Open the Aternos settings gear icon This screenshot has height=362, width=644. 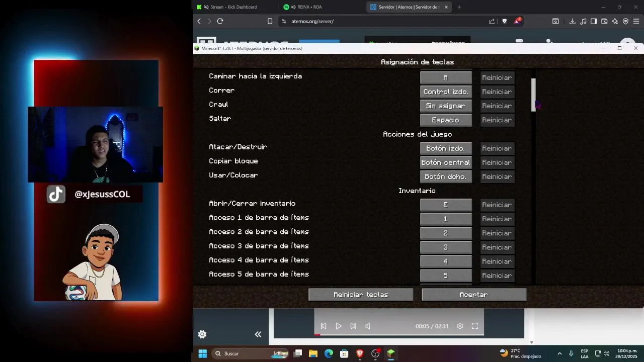click(202, 334)
